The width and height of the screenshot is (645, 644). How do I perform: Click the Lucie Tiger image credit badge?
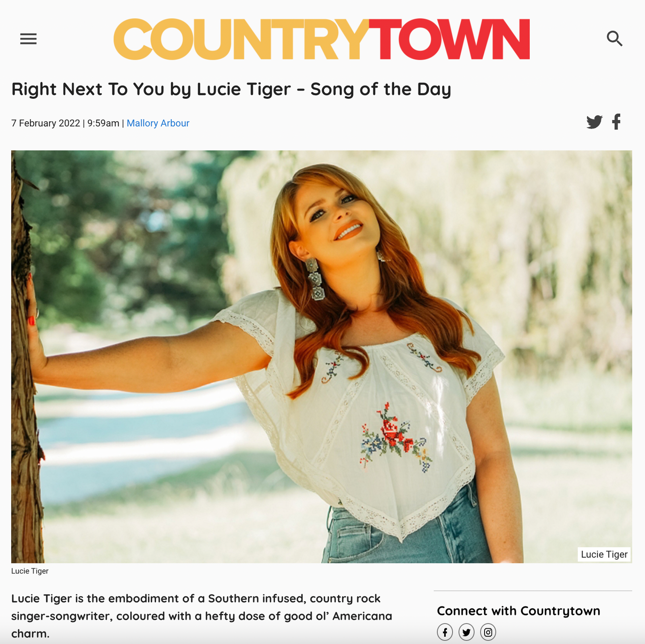604,555
